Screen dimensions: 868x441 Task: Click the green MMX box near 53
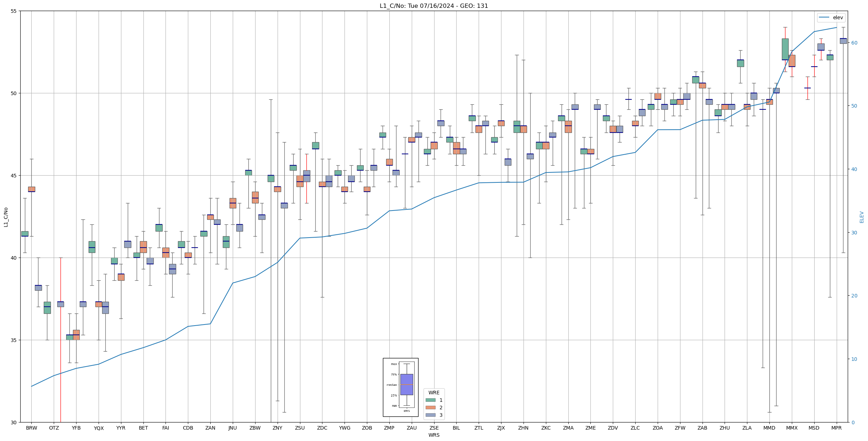[x=785, y=49]
